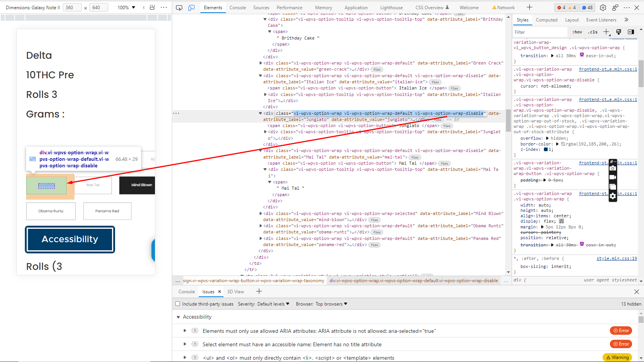Check Include third-party issues checkbox
Viewport: 644px width, 362px height.
178,304
